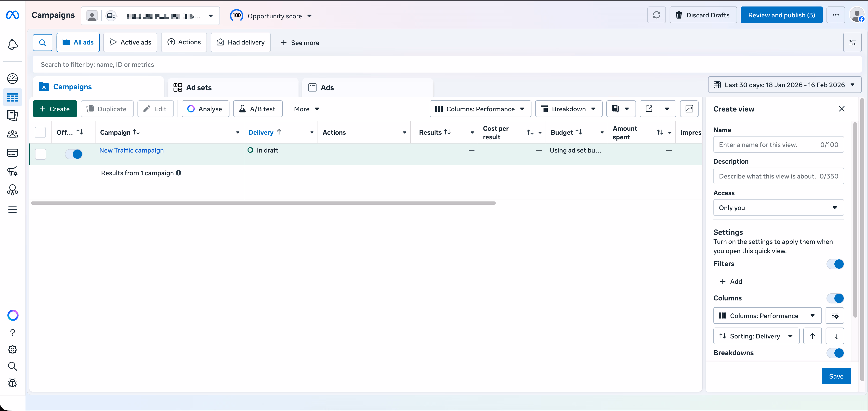Image resolution: width=868 pixels, height=411 pixels.
Task: Click the Review and publish button
Action: (781, 15)
